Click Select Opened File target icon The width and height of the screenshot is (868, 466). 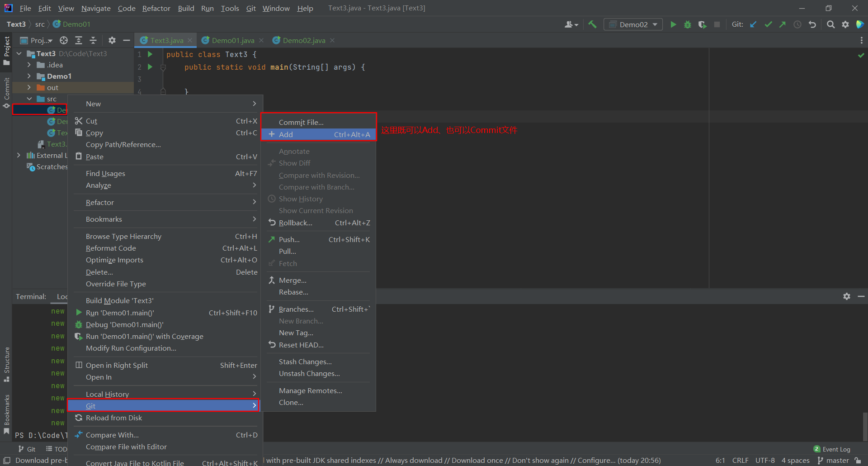(64, 40)
